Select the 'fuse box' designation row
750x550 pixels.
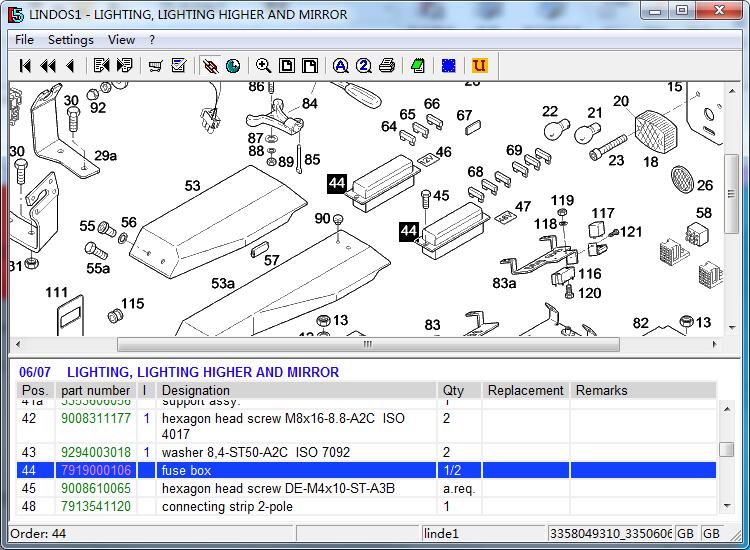tap(366, 470)
